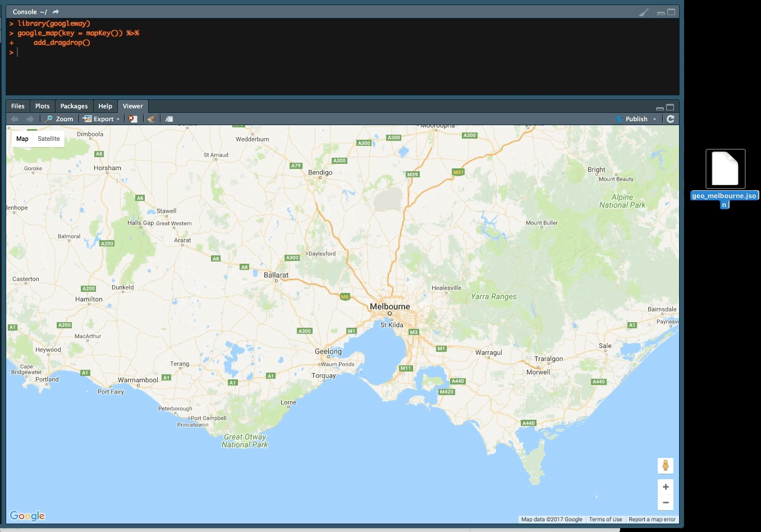This screenshot has width=761, height=532.
Task: Click the Healesville label on the map
Action: [446, 288]
